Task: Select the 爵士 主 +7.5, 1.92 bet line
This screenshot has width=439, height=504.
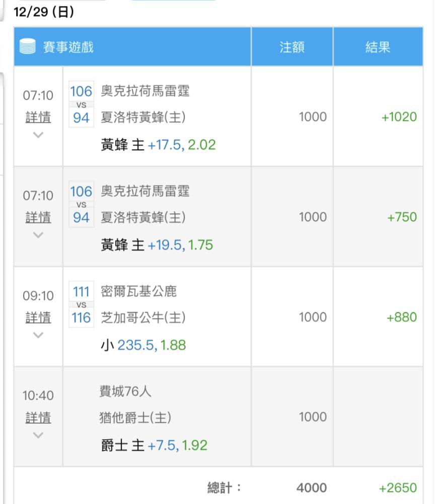Action: pyautogui.click(x=154, y=446)
